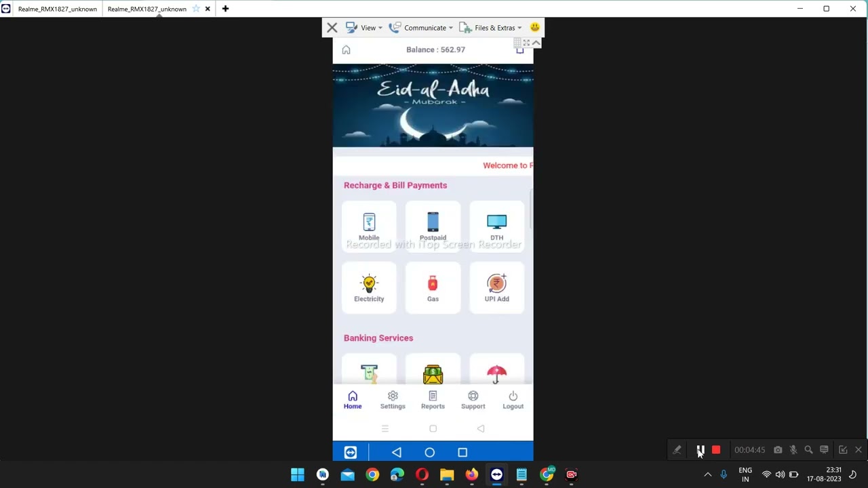The width and height of the screenshot is (868, 488).
Task: Expand the Files & Extras dropdown
Action: coord(490,28)
